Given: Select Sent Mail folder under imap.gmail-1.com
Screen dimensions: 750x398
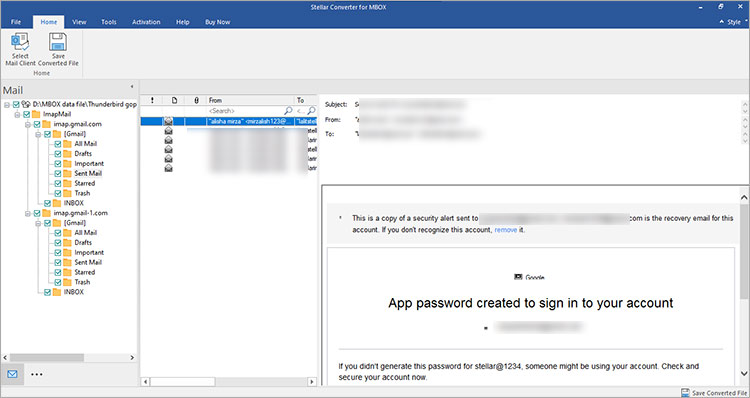Looking at the screenshot, I should (x=88, y=262).
